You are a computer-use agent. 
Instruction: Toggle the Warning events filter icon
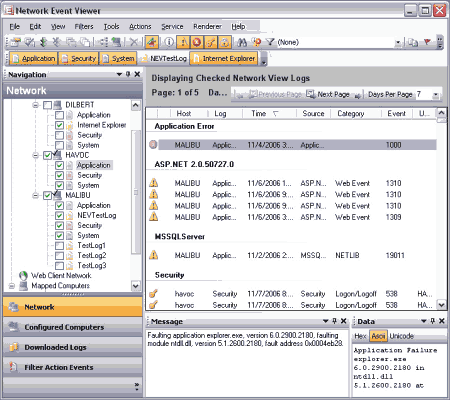(183, 42)
